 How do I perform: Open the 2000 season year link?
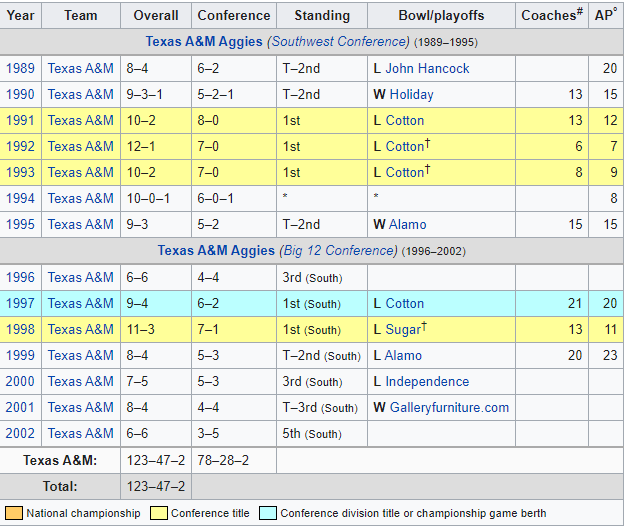coord(20,381)
